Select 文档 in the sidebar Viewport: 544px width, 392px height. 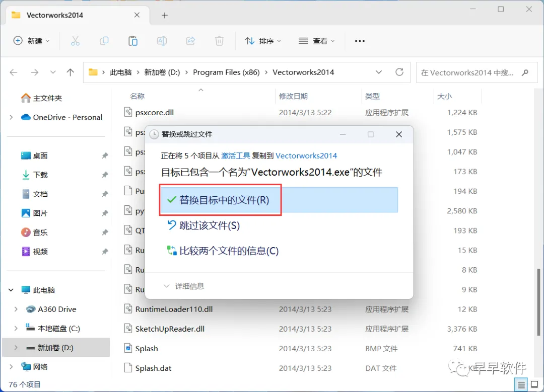(34, 194)
